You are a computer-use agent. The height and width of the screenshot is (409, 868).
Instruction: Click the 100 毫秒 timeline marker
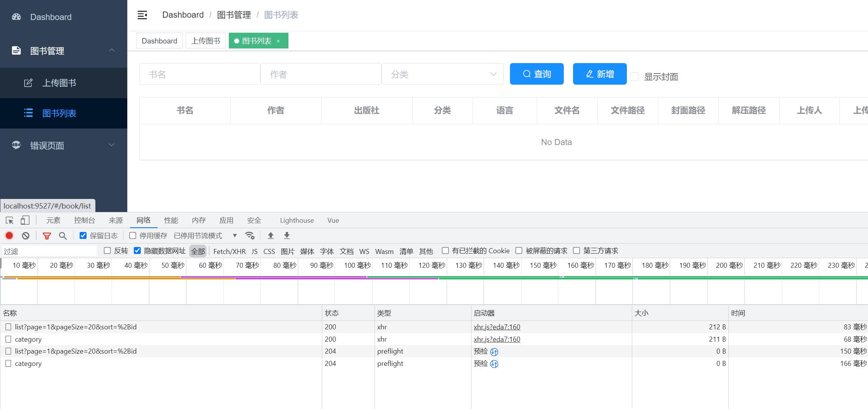click(x=357, y=265)
